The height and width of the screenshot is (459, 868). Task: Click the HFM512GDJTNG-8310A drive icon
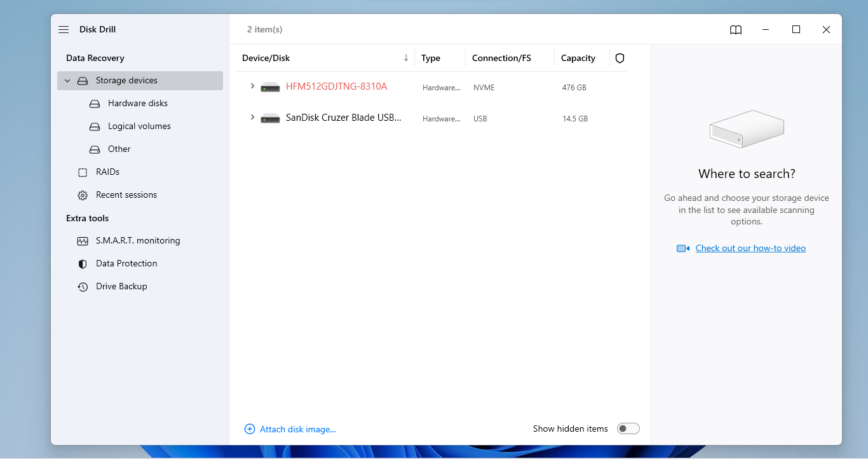270,87
